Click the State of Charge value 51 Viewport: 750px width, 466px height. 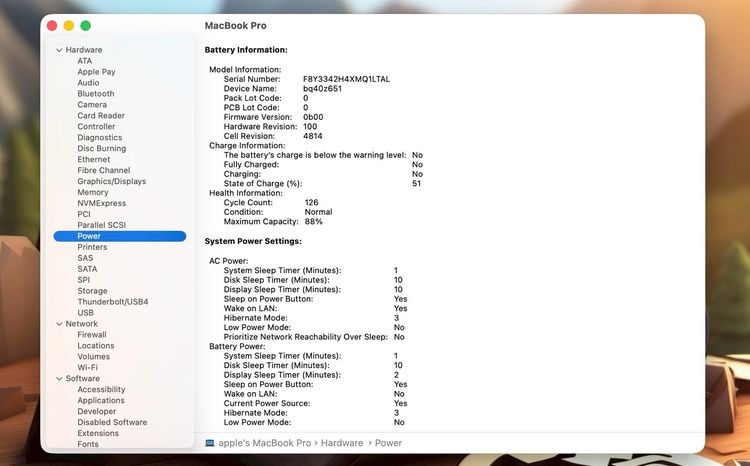pyautogui.click(x=417, y=183)
